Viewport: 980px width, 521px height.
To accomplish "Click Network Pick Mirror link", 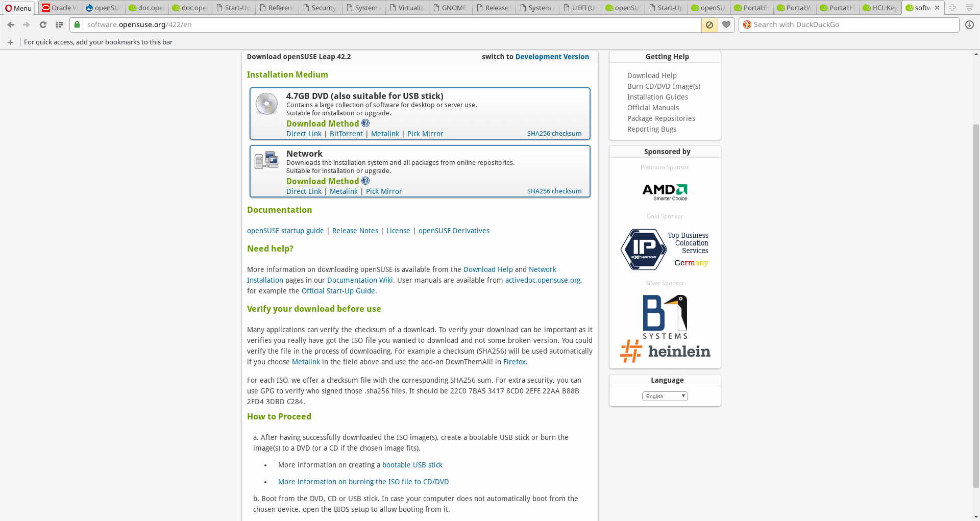I will click(x=384, y=191).
